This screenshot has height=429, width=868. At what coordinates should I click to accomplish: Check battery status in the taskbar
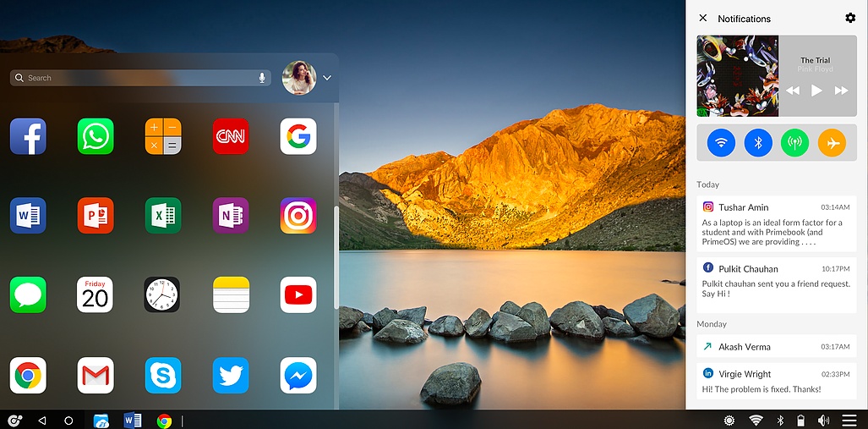(800, 421)
